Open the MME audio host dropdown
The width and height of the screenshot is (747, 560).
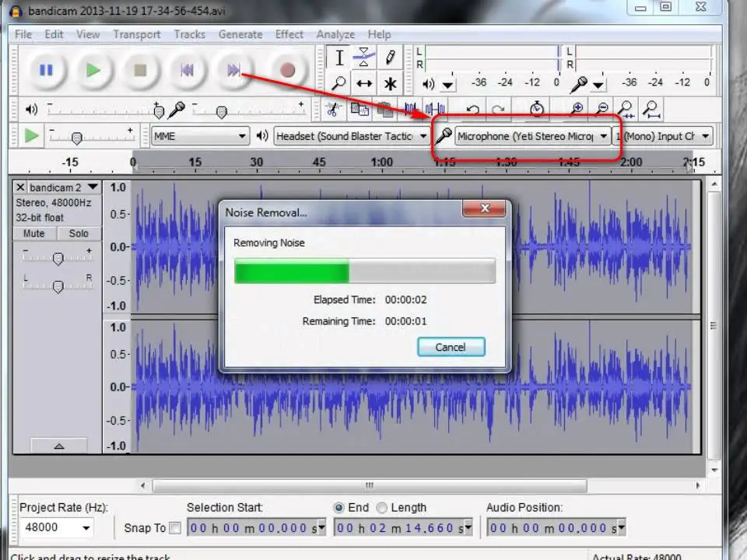pos(200,136)
